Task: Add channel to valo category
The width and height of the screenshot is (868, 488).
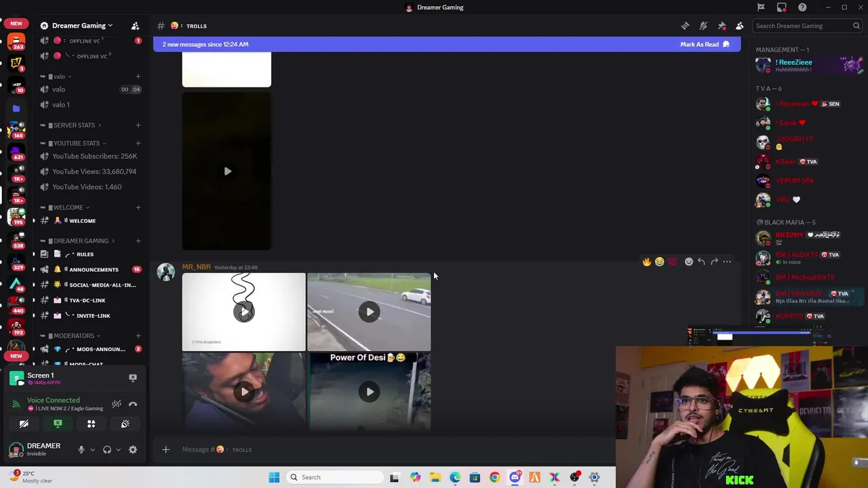Action: (138, 77)
